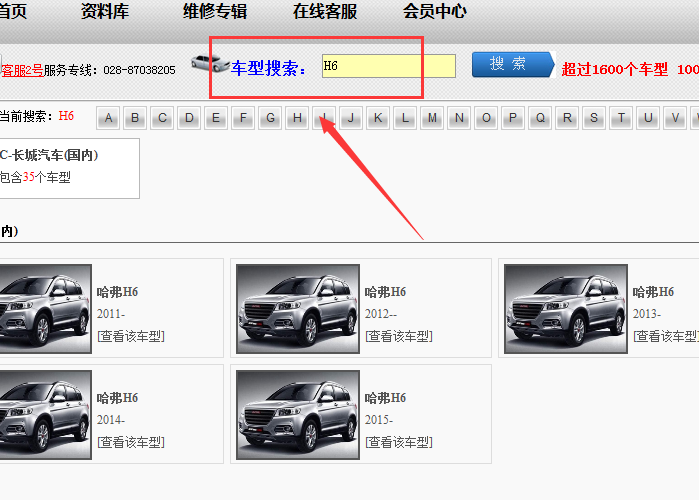Filter by letter K
The width and height of the screenshot is (699, 500).
378,118
